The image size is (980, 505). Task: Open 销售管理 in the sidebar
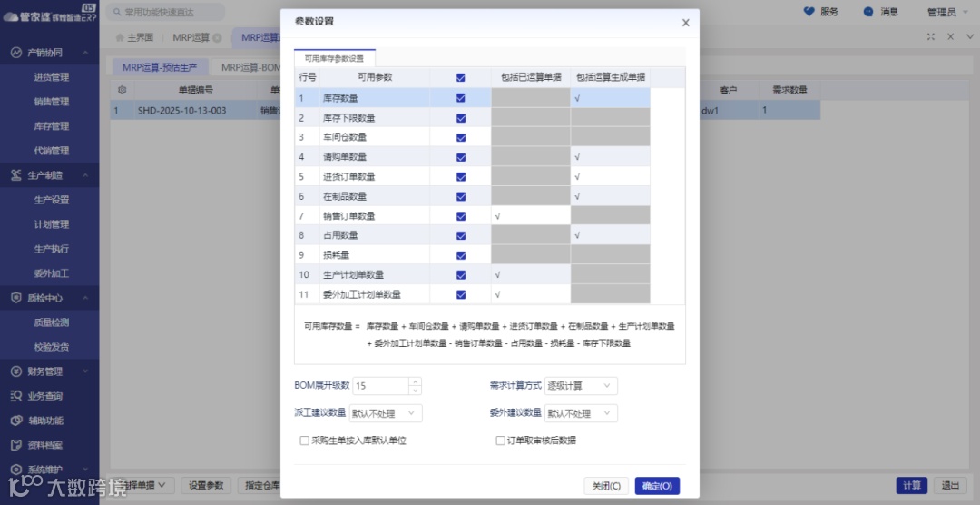(x=51, y=102)
